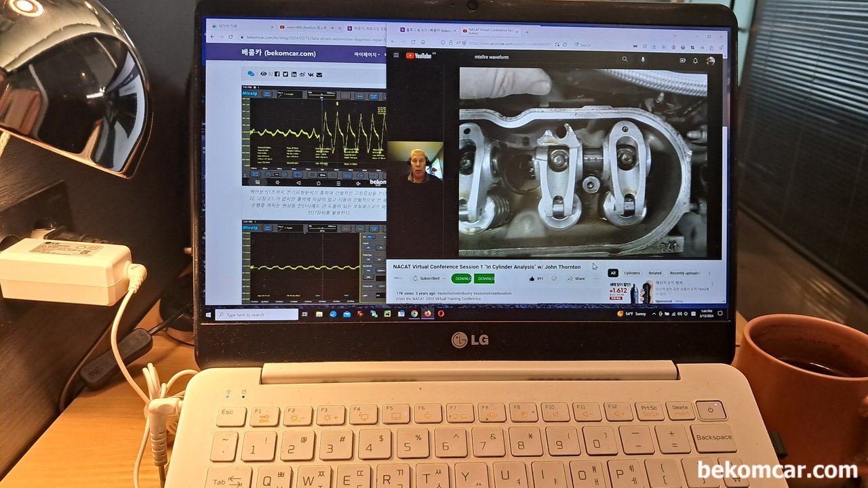Show next filter chips with the arrow

(709, 273)
